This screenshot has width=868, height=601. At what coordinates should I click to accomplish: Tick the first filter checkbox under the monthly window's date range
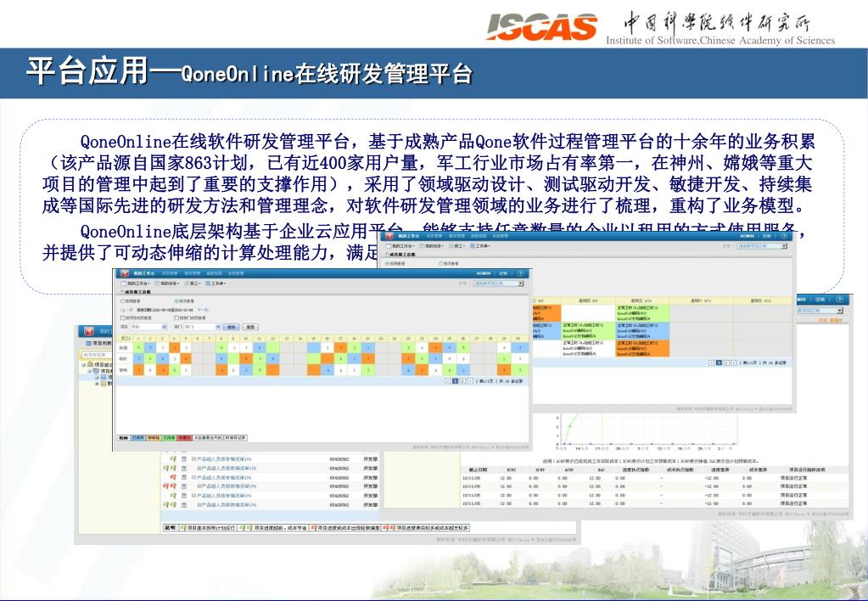pos(123,318)
